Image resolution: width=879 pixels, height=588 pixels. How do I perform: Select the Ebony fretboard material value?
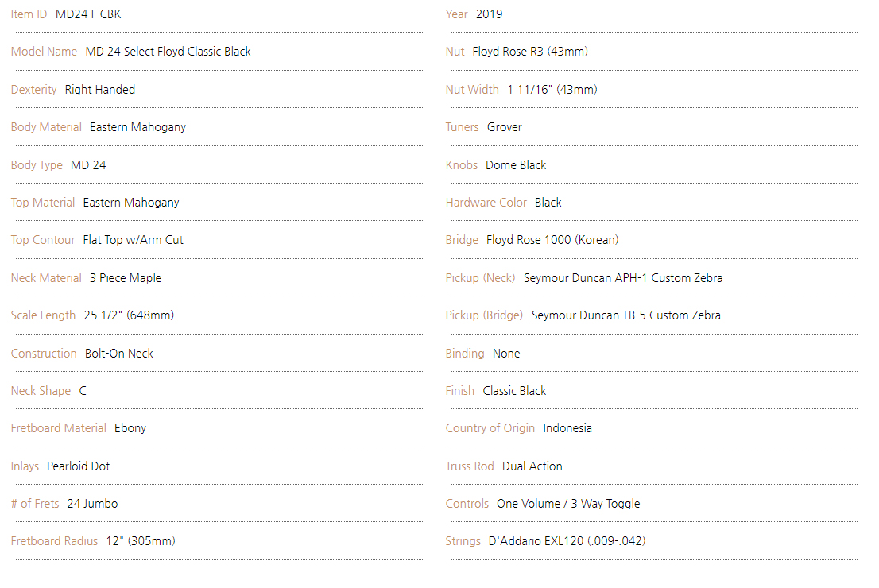pos(130,428)
